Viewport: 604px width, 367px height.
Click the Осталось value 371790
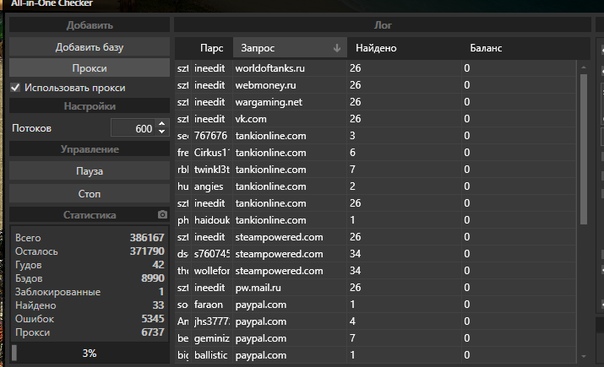[x=147, y=251]
